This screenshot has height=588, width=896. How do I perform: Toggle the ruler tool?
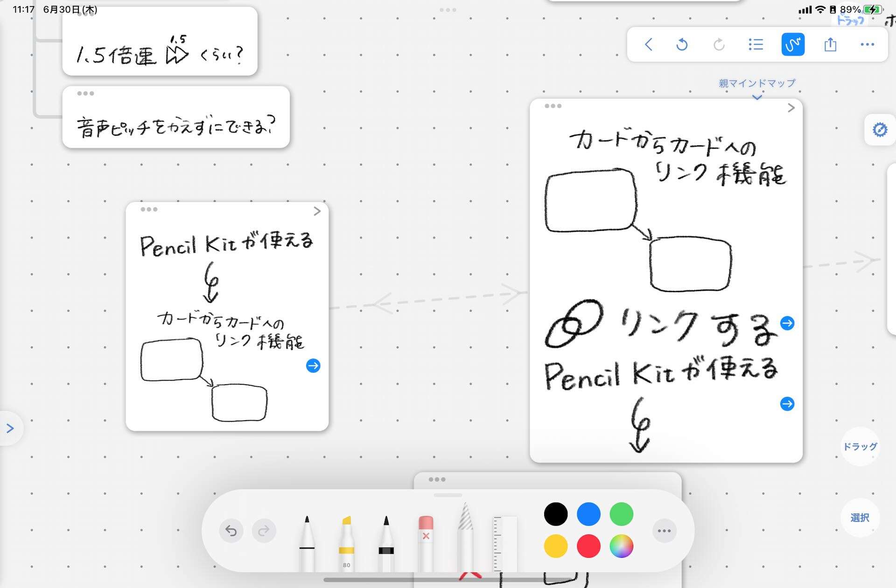pos(505,543)
